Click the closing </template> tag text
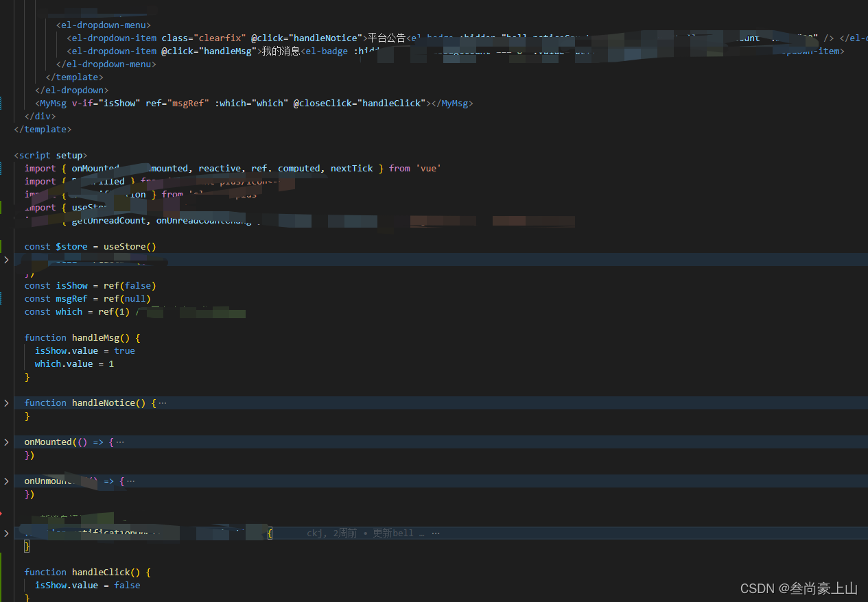Screen dimensions: 868x602 42,129
